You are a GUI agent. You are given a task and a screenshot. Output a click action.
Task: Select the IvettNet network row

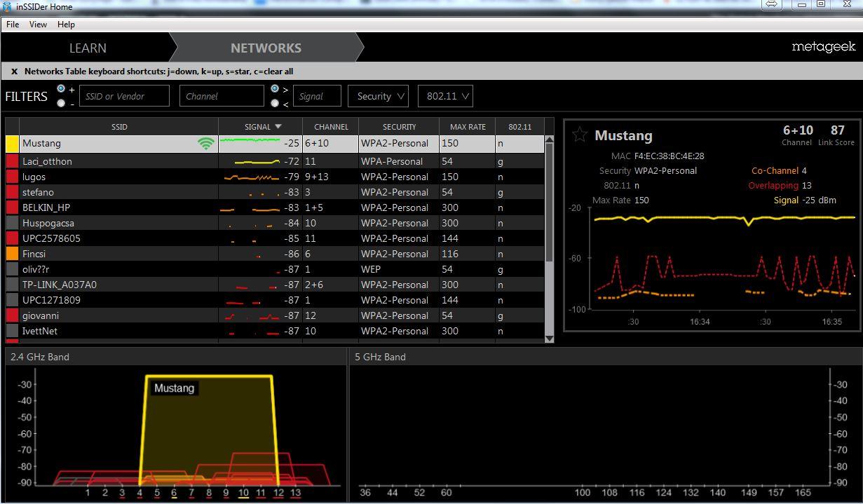point(275,331)
